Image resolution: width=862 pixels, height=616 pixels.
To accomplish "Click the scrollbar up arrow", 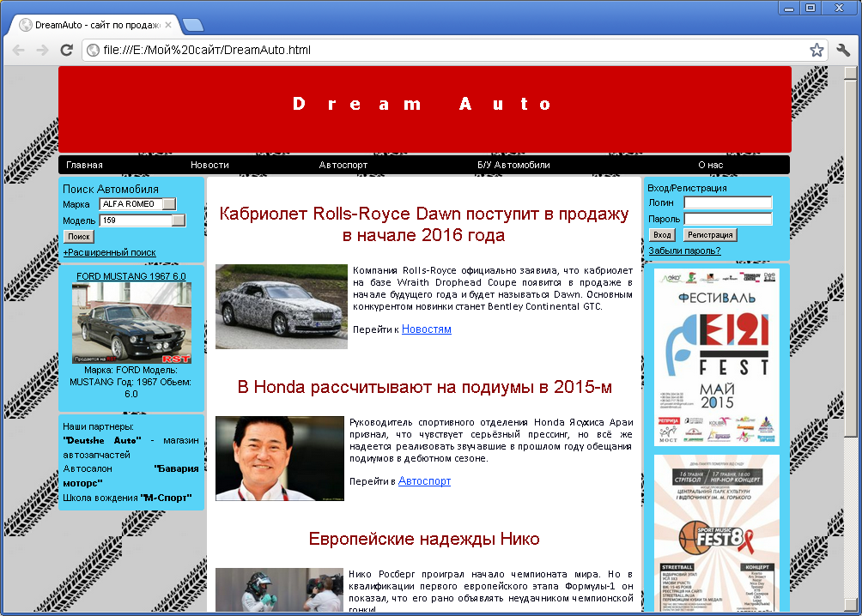I will [x=851, y=71].
